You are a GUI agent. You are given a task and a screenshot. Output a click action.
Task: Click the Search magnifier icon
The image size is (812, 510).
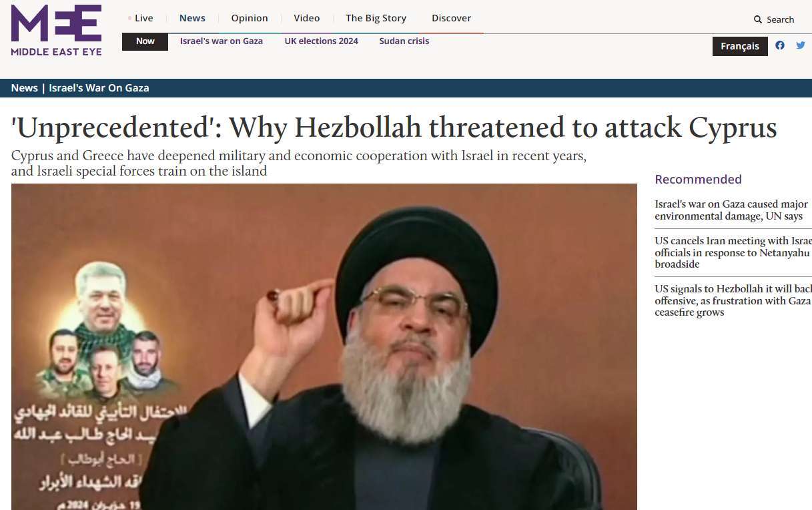point(758,19)
